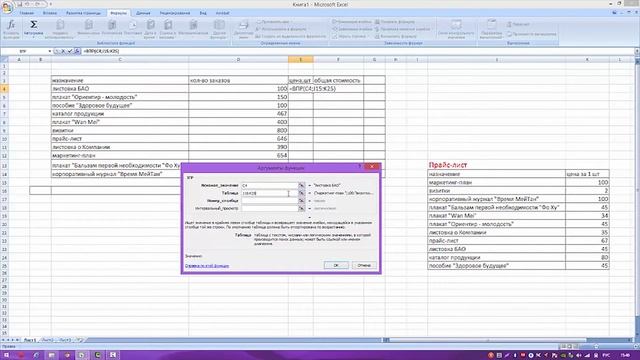Open the Главная ribbon tab
Viewport: 640px width, 360px height.
27,13
